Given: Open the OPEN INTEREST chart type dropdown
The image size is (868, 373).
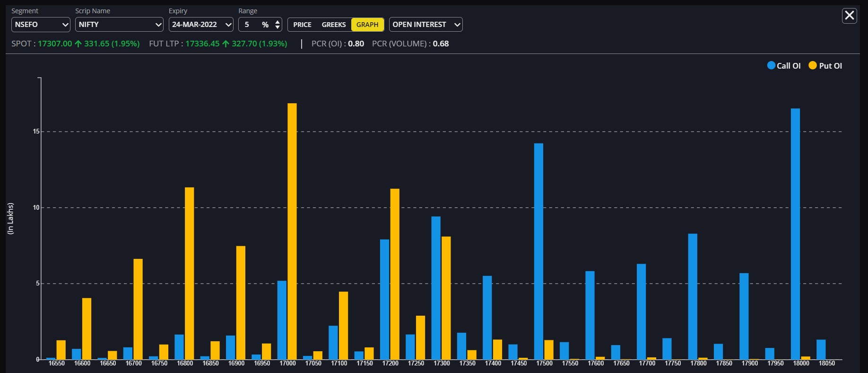Looking at the screenshot, I should coord(425,25).
